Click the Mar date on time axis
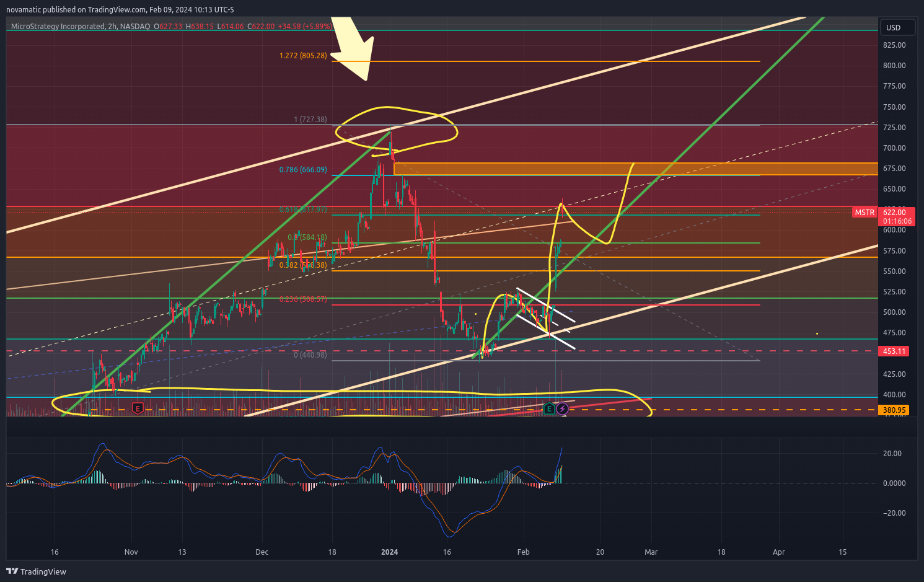This screenshot has width=924, height=582. pyautogui.click(x=651, y=552)
